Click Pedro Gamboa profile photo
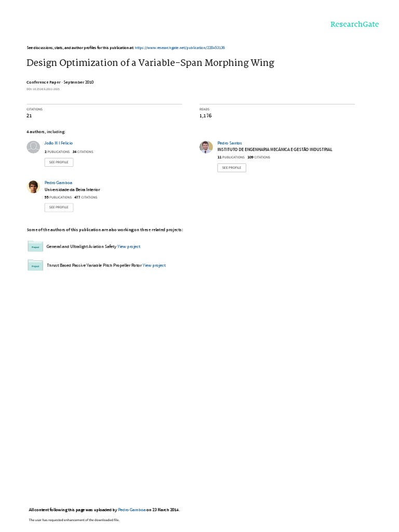 [x=33, y=187]
